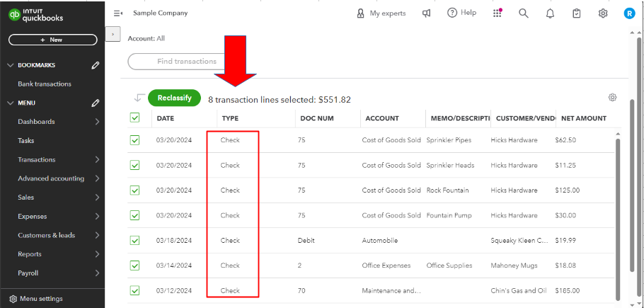This screenshot has width=644, height=308.
Task: Open Menu settings gear at bottom
Action: pos(13,299)
